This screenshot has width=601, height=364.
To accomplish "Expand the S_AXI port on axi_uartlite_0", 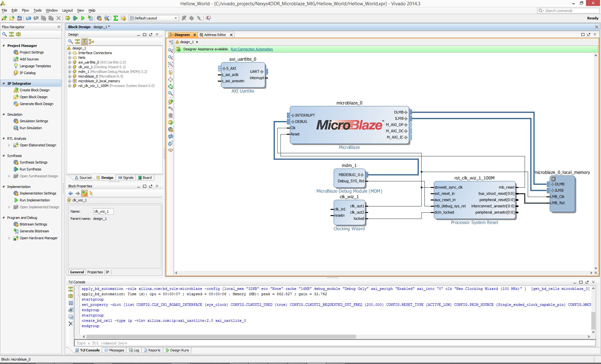I will point(224,68).
